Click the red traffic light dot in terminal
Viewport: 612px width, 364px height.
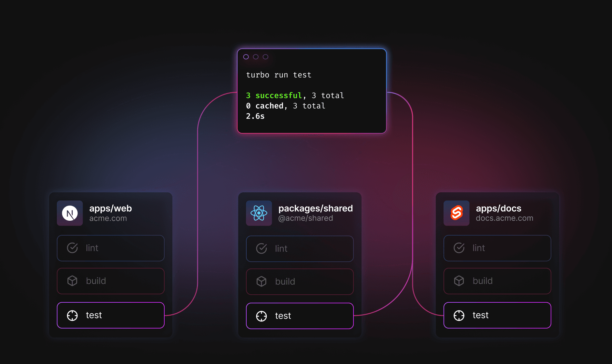246,56
